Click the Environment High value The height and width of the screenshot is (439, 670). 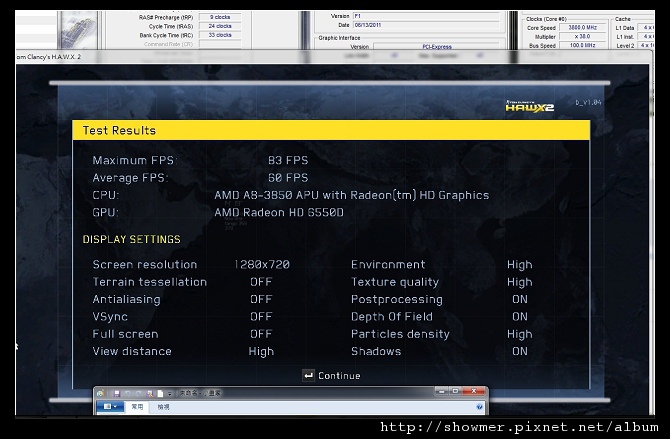(x=520, y=265)
